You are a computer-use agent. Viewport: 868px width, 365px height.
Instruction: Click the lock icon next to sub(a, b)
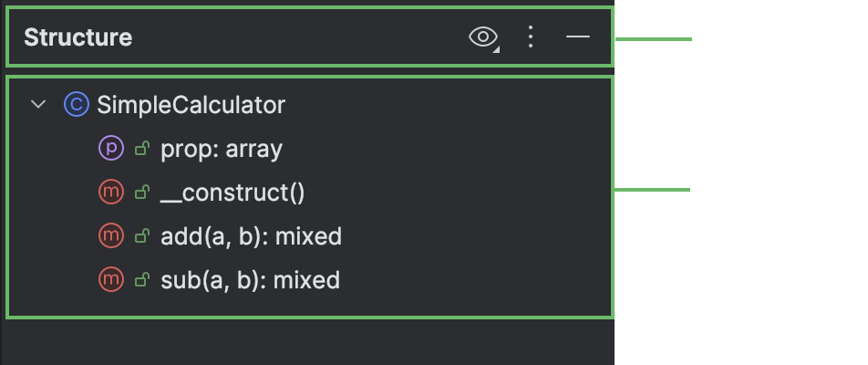tap(141, 279)
